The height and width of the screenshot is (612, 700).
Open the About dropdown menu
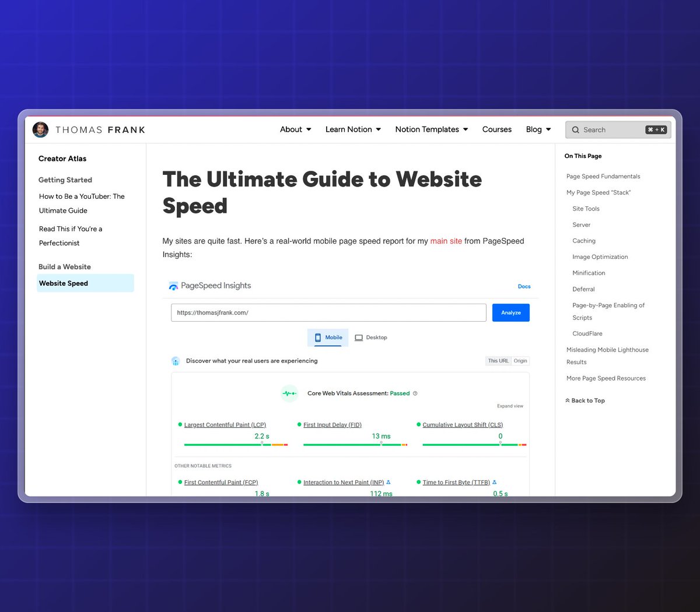296,129
